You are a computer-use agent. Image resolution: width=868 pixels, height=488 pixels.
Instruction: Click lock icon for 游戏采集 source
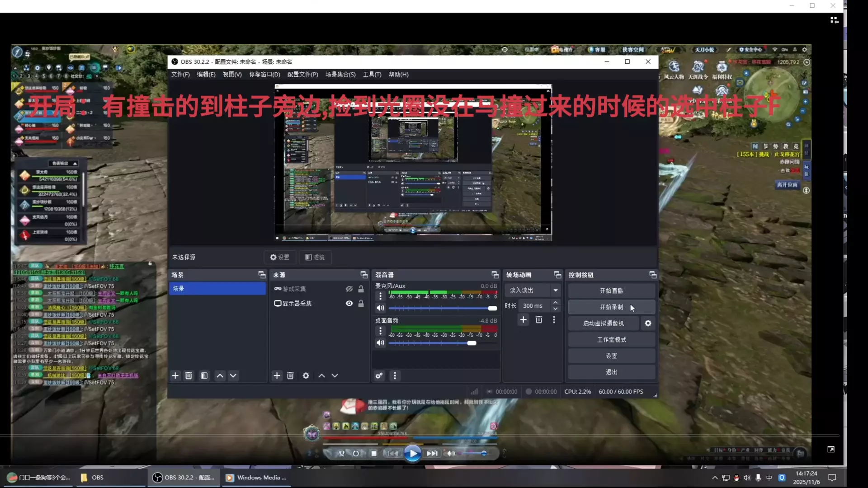(361, 289)
